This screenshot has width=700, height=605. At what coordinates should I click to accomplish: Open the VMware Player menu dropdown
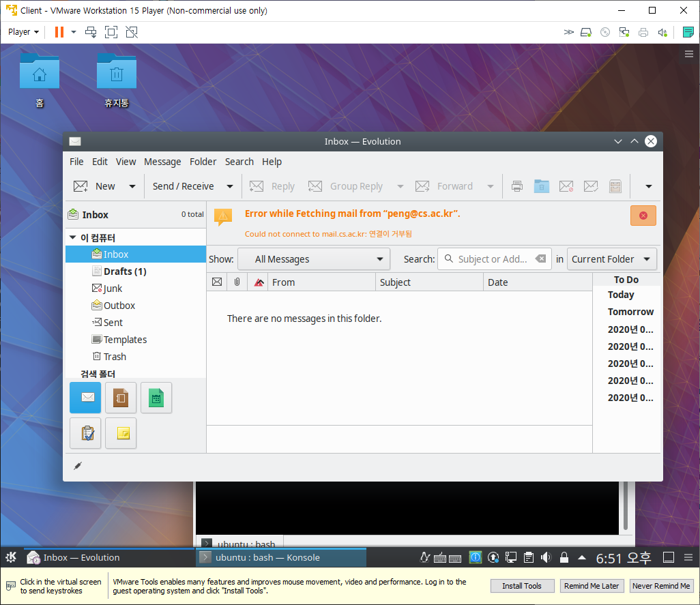pos(24,32)
